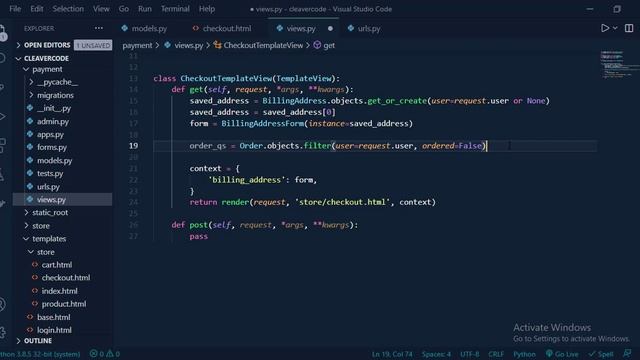Click unsaved dot on views.py tab
Image resolution: width=640 pixels, height=360 pixels.
coord(330,29)
